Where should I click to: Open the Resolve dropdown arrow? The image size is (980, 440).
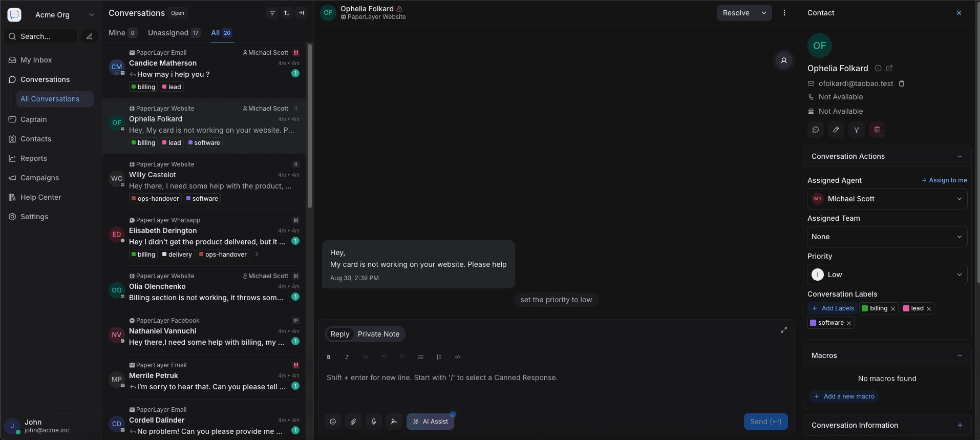click(x=764, y=13)
